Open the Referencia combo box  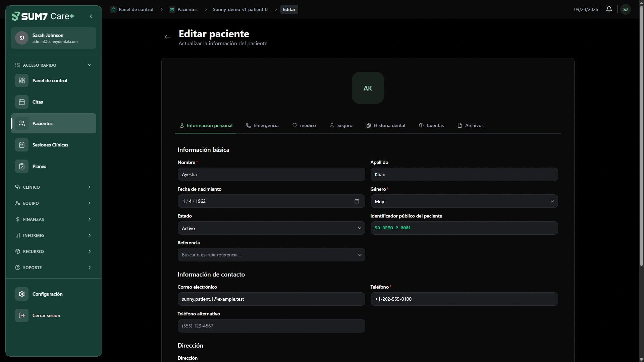[271, 255]
